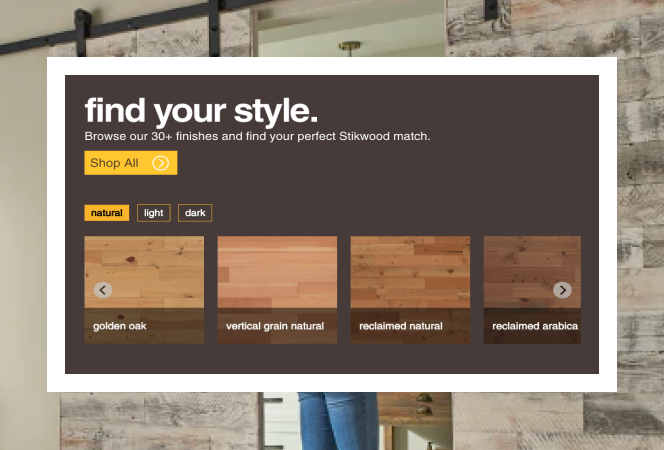Click the hanging pendant light in background
The image size is (664, 450).
pyautogui.click(x=350, y=47)
